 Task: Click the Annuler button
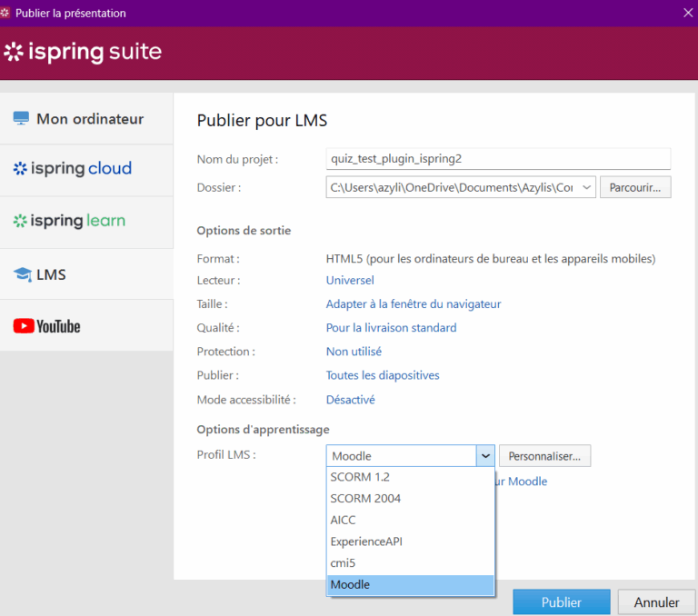click(x=656, y=602)
